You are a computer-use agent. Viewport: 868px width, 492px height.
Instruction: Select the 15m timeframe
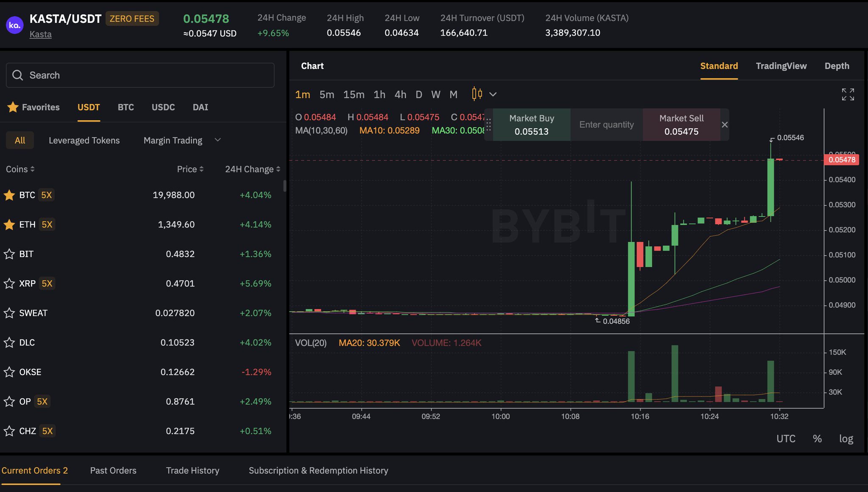(x=353, y=94)
